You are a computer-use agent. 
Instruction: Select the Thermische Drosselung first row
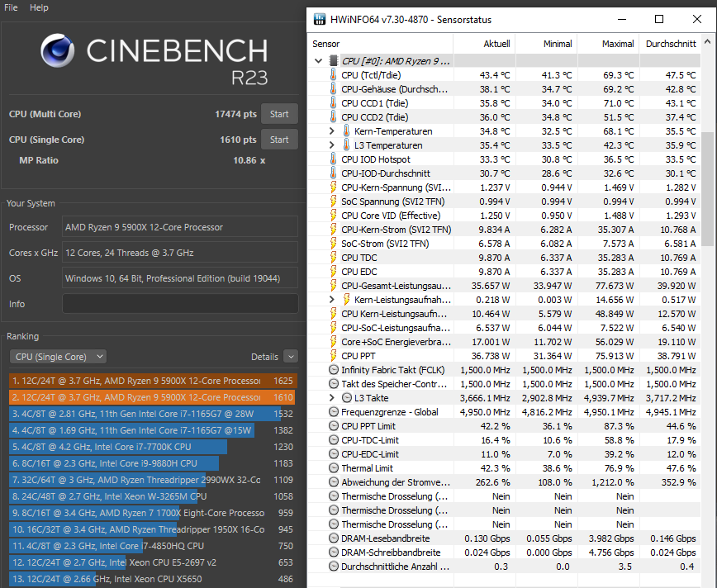point(505,496)
